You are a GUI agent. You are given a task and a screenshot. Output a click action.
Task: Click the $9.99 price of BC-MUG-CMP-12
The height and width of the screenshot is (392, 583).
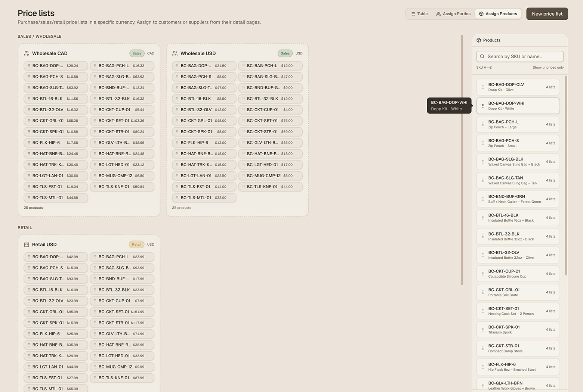[140, 367]
